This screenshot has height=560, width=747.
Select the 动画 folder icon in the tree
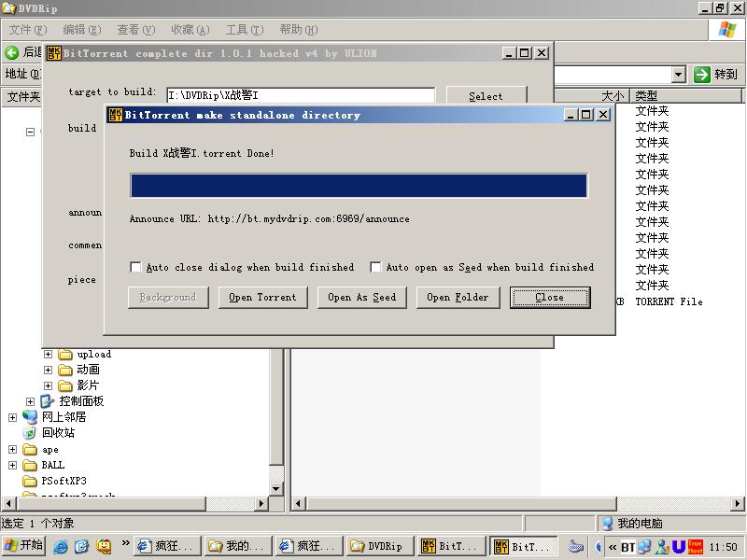tap(65, 370)
